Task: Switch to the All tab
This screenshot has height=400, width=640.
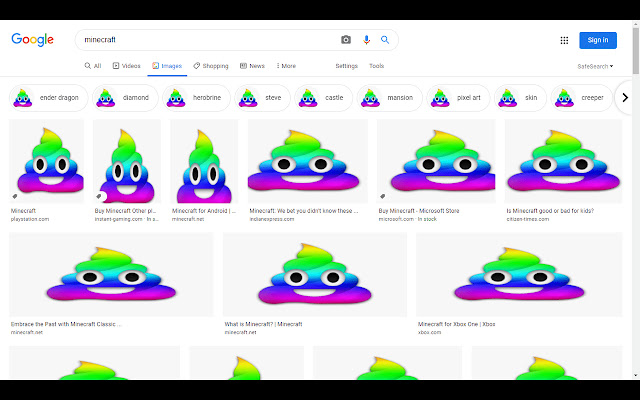Action: tap(93, 66)
